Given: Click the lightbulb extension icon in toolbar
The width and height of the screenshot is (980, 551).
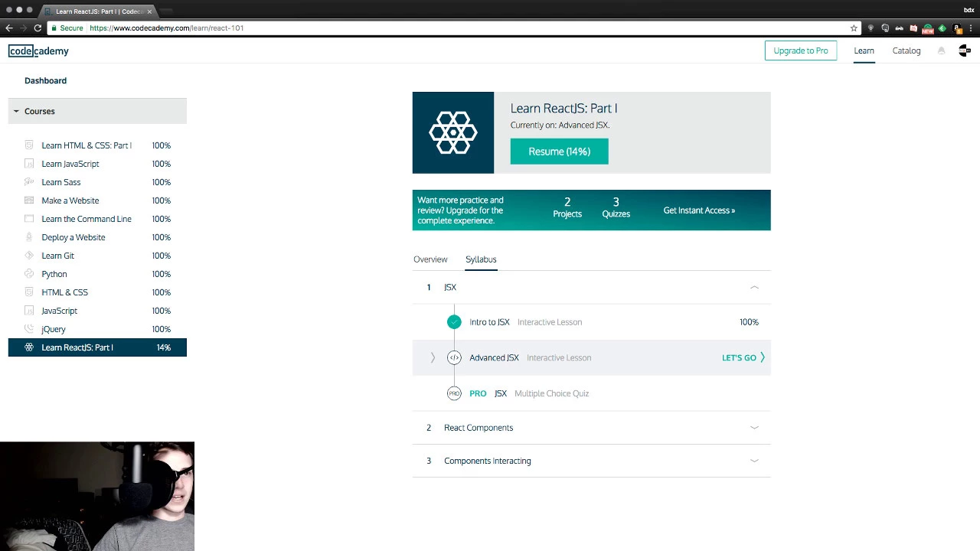Looking at the screenshot, I should point(871,28).
